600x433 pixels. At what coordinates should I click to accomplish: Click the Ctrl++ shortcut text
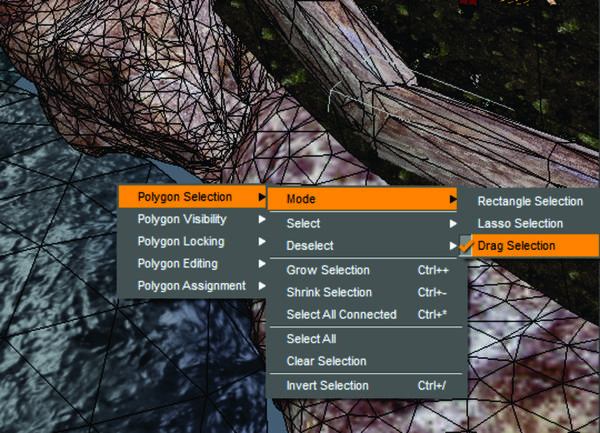pyautogui.click(x=433, y=270)
